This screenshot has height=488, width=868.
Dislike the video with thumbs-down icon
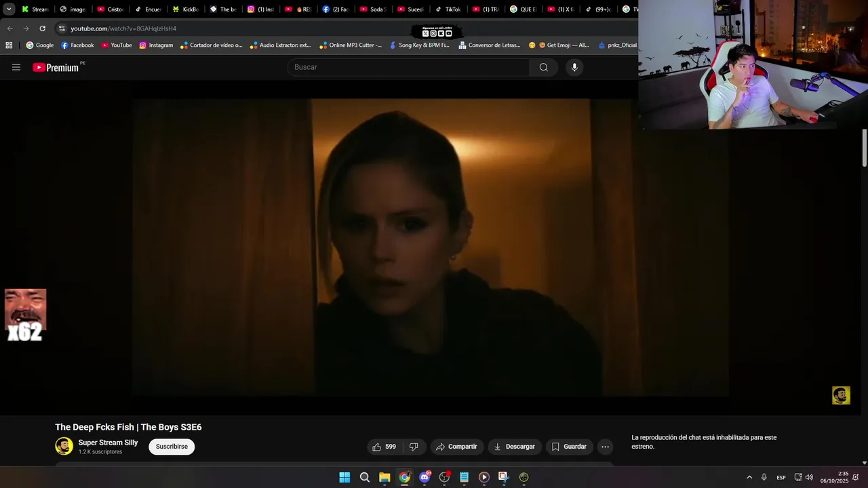click(x=414, y=447)
